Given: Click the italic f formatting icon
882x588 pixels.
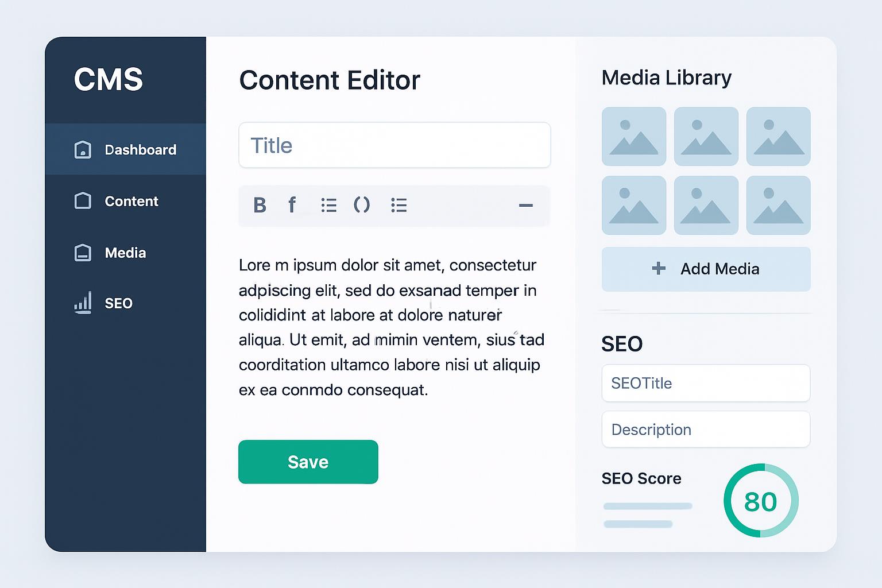Looking at the screenshot, I should 292,205.
